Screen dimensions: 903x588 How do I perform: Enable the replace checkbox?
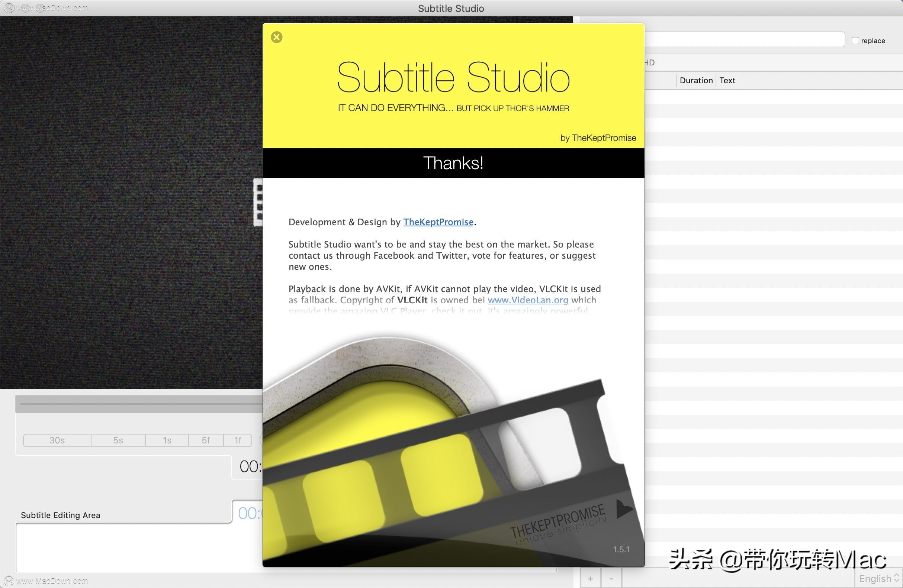(855, 41)
